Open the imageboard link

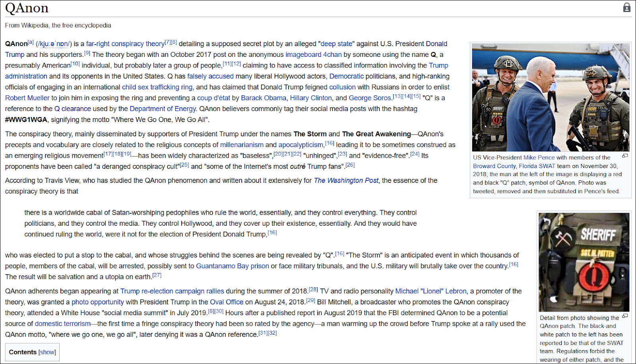pyautogui.click(x=303, y=54)
